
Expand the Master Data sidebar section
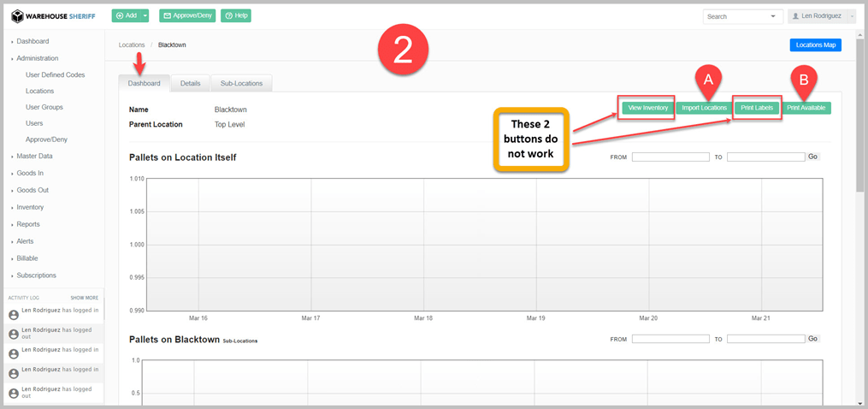tap(34, 156)
